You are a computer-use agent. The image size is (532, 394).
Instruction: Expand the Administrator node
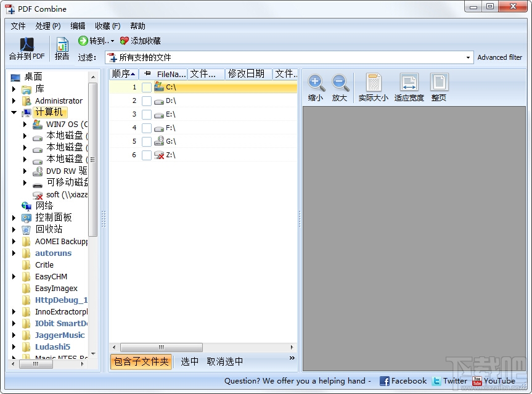(x=14, y=101)
